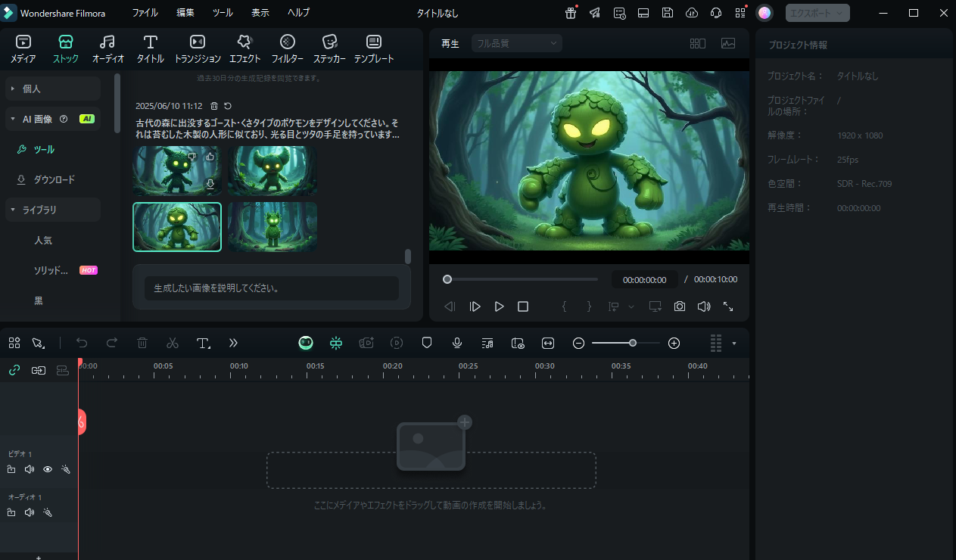956x560 pixels.
Task: Open the AI copilot face icon
Action: [x=306, y=343]
